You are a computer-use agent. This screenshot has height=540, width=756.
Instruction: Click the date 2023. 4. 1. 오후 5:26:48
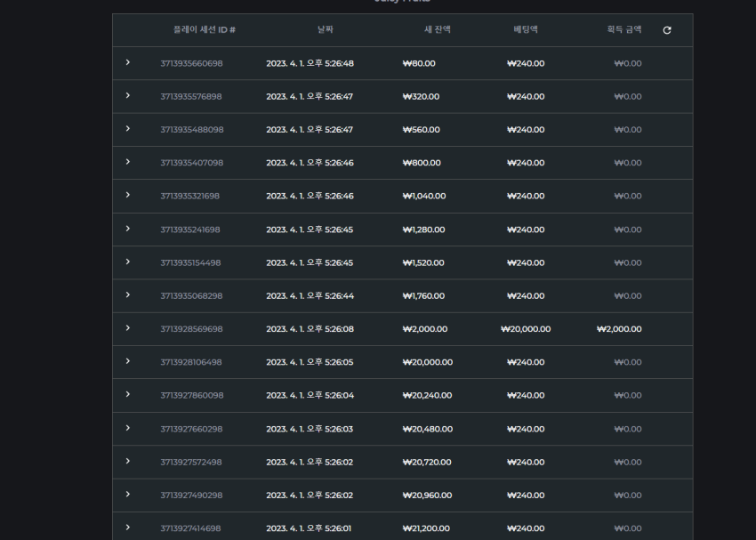[x=310, y=64]
